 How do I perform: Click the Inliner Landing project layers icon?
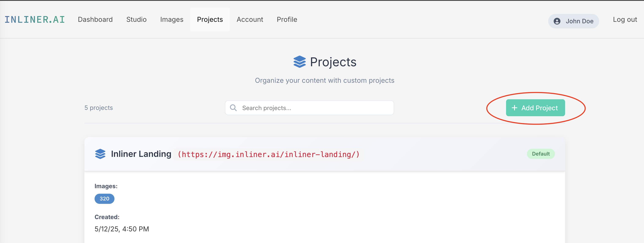100,154
